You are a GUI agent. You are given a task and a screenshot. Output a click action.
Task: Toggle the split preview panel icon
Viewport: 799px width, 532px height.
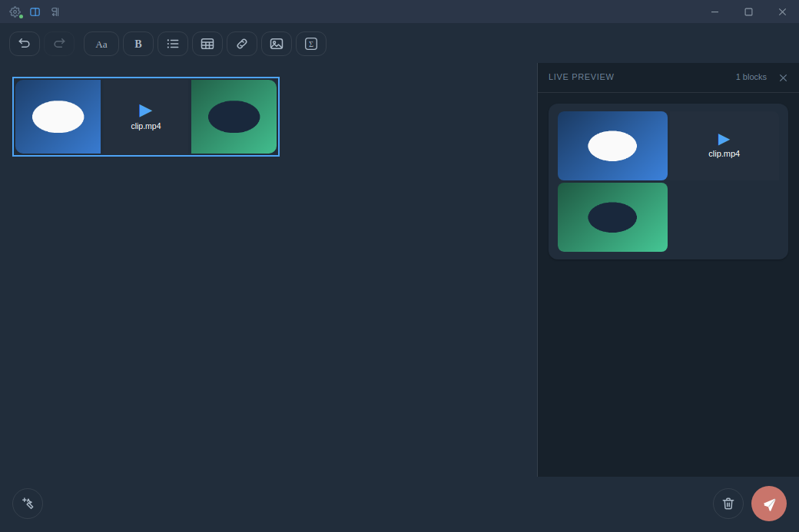pyautogui.click(x=35, y=12)
